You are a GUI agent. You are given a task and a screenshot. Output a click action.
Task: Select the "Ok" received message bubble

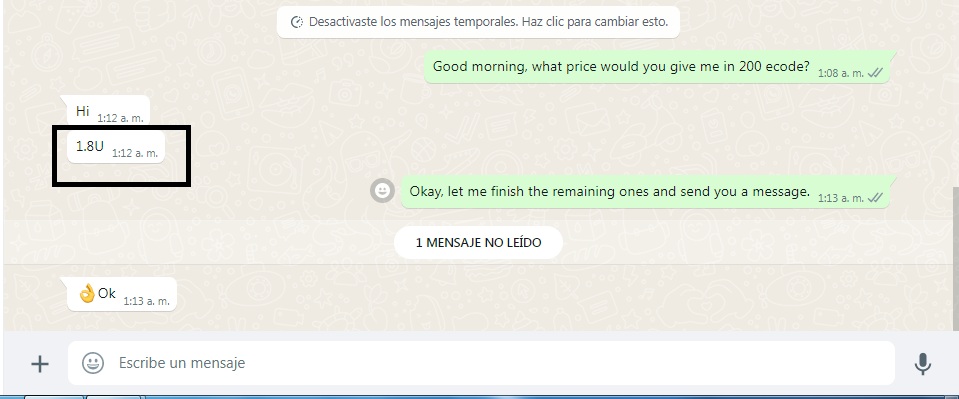pos(121,294)
